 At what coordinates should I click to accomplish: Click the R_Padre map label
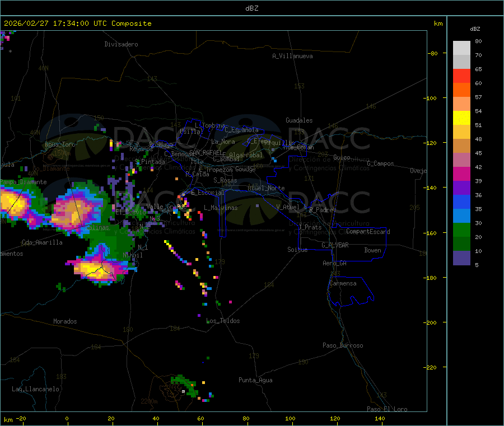(321, 210)
